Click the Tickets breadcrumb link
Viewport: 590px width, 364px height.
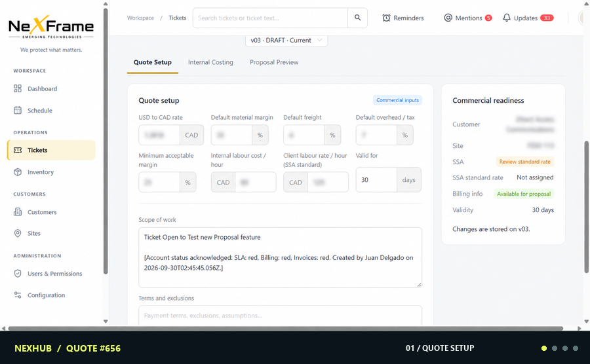[x=177, y=18]
